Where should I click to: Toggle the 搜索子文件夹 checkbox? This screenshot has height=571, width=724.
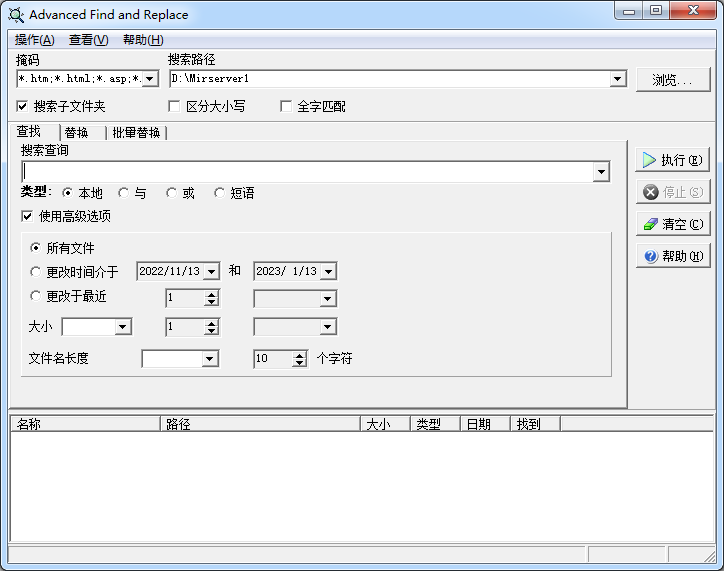(x=22, y=107)
